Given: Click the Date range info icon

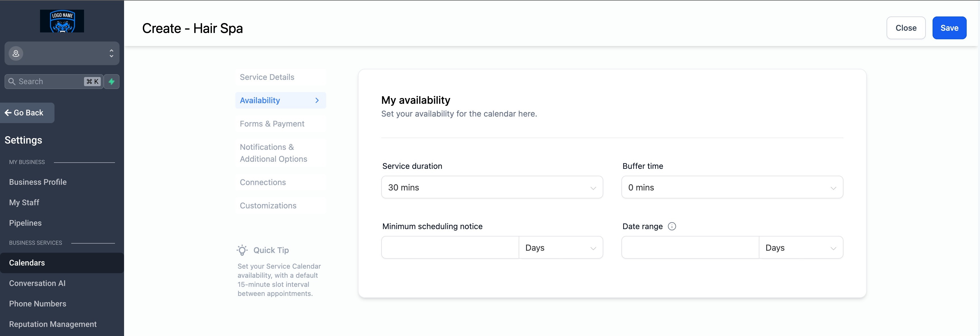Looking at the screenshot, I should [x=672, y=226].
